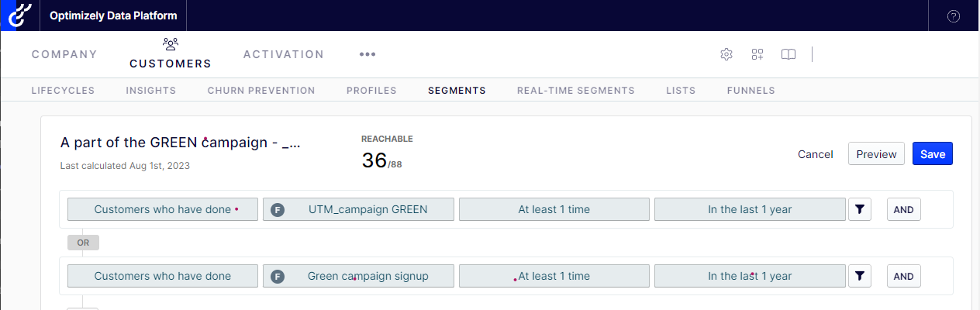
Task: Toggle the OR connector between conditions
Action: (83, 243)
